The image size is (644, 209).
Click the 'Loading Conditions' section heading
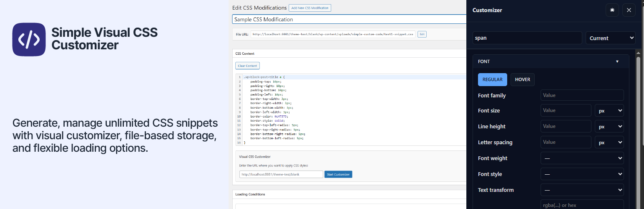[250, 194]
